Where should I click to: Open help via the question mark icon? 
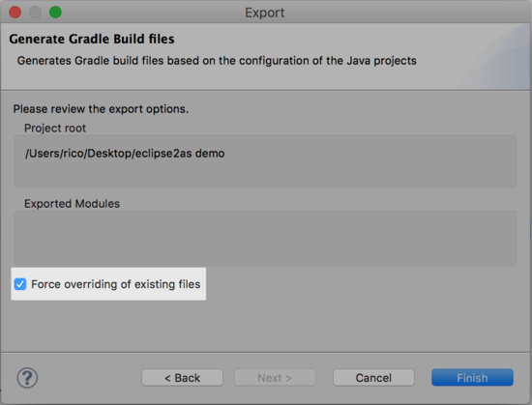pos(27,378)
